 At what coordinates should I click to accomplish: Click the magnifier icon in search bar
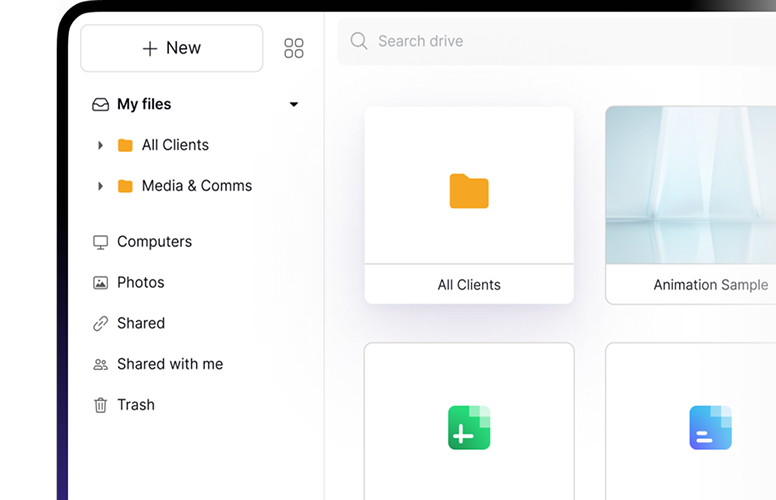[359, 41]
